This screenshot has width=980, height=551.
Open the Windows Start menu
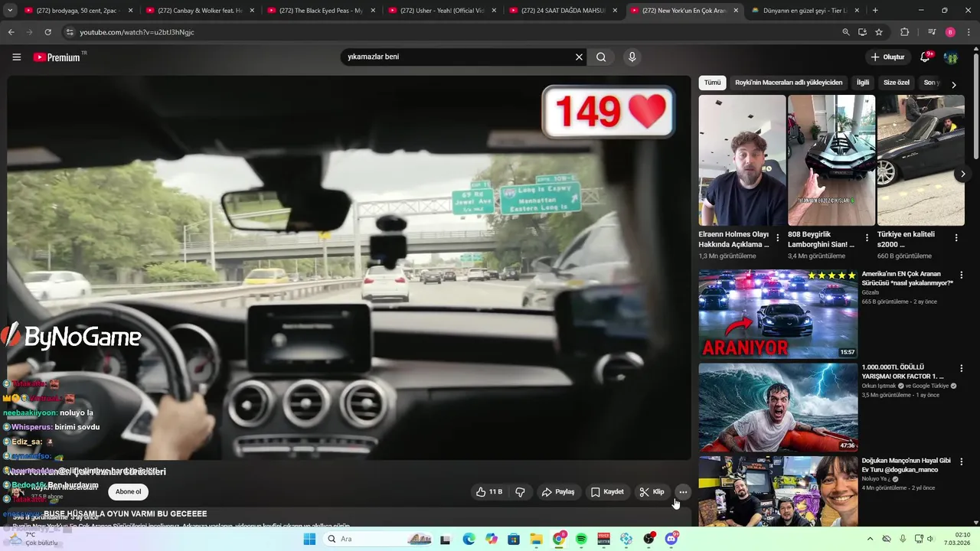309,539
